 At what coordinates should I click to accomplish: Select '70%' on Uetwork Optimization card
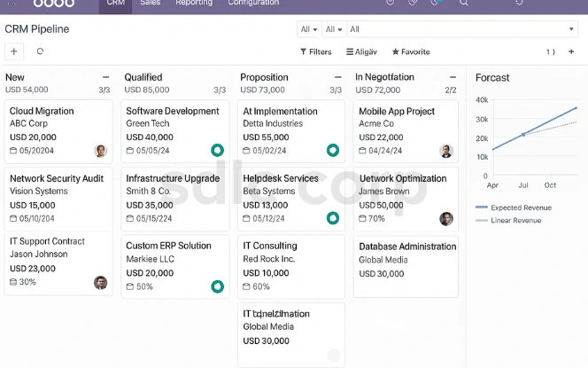376,218
